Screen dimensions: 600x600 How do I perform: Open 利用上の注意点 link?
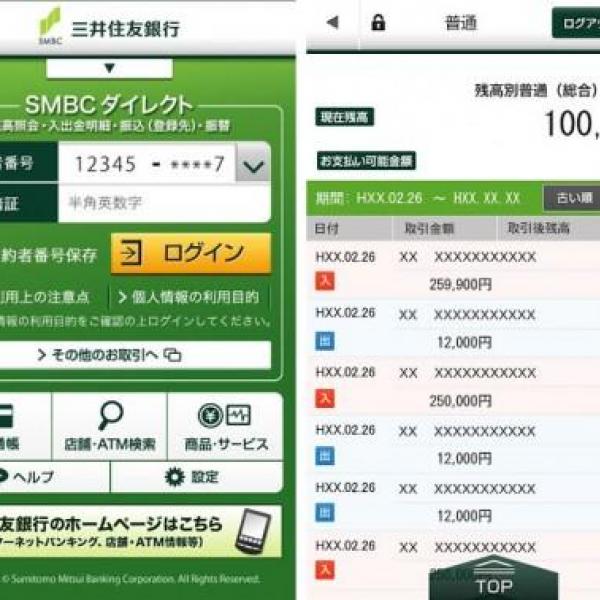click(x=45, y=297)
